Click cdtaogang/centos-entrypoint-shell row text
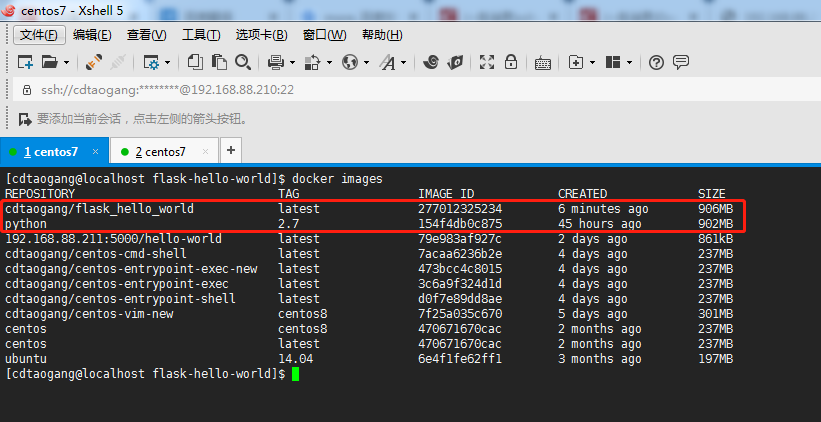This screenshot has height=422, width=821. tap(120, 299)
